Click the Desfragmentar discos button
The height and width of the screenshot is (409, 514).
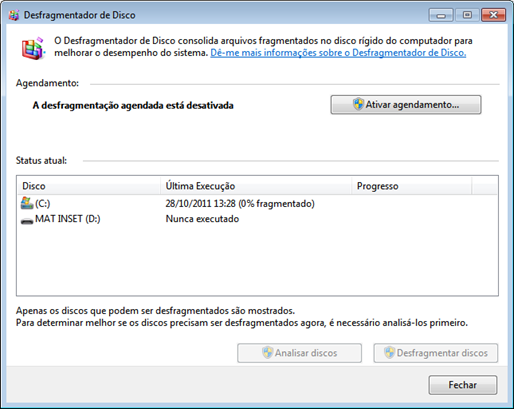[436, 353]
